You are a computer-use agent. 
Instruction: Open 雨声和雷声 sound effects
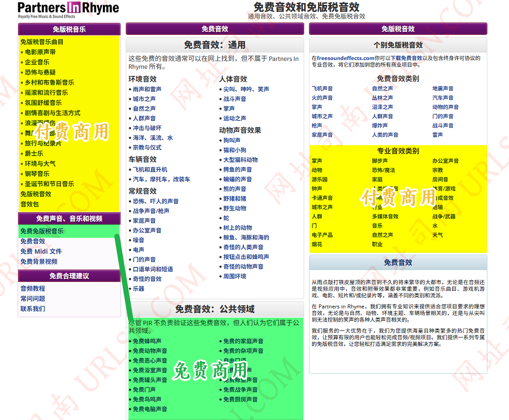tap(147, 89)
